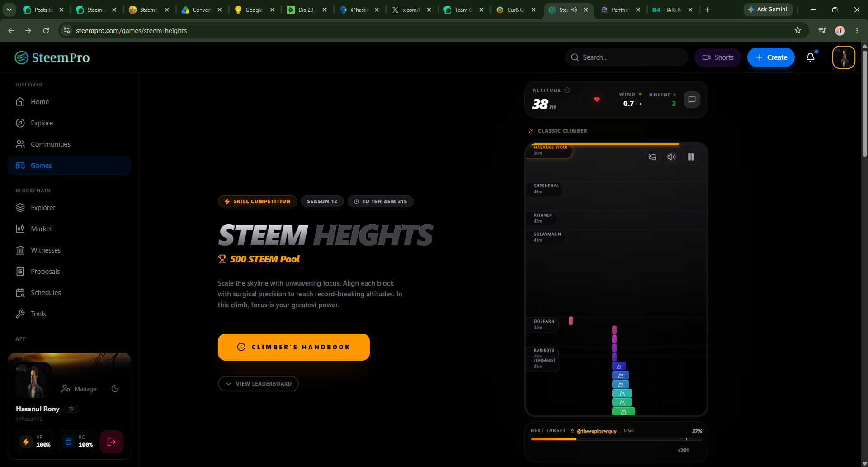
Task: Open the Proposals page
Action: click(69, 272)
